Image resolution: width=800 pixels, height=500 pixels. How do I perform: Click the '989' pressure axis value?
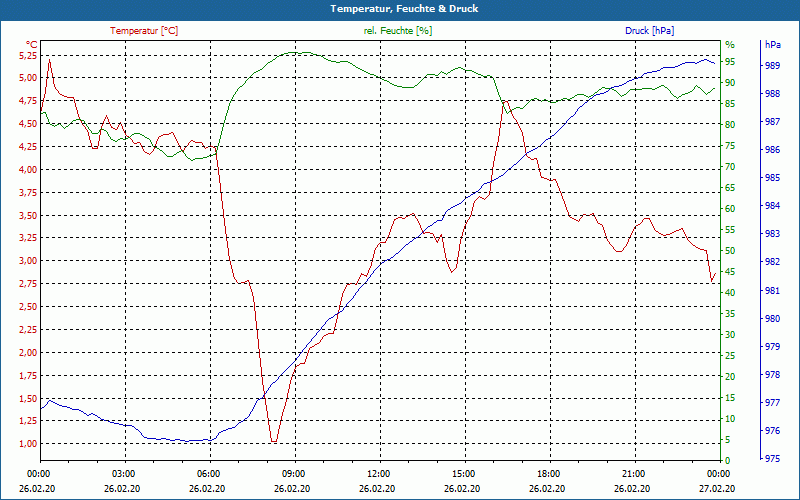pyautogui.click(x=772, y=65)
